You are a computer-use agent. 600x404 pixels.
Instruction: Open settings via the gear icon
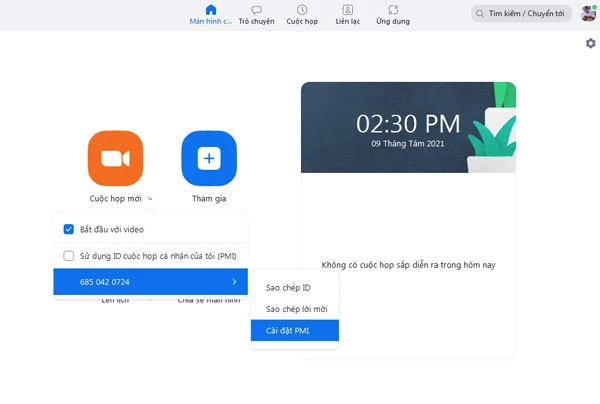pos(590,43)
